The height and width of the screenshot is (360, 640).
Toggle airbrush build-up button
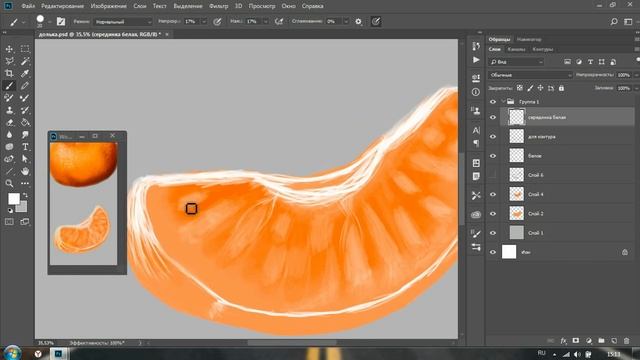279,22
